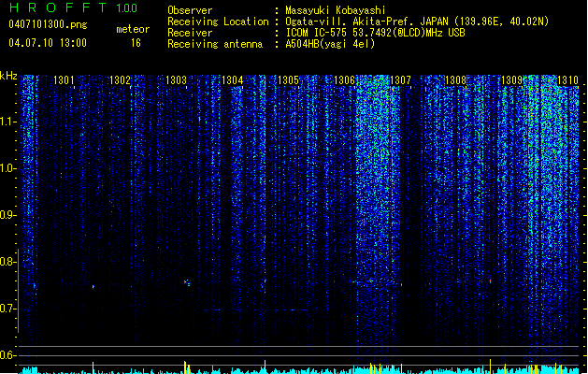This screenshot has width=588, height=374.
Task: Click the HROFFT 1.0.0 title text
Action: (x=74, y=7)
